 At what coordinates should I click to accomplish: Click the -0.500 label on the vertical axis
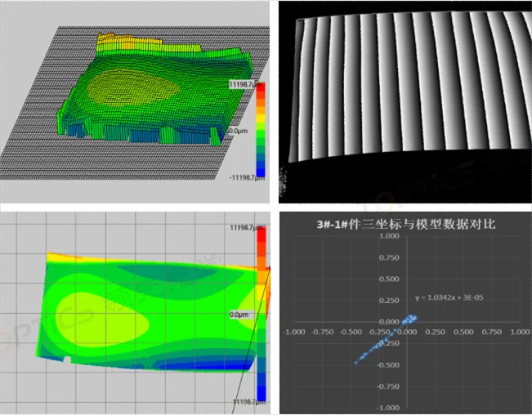(388, 365)
